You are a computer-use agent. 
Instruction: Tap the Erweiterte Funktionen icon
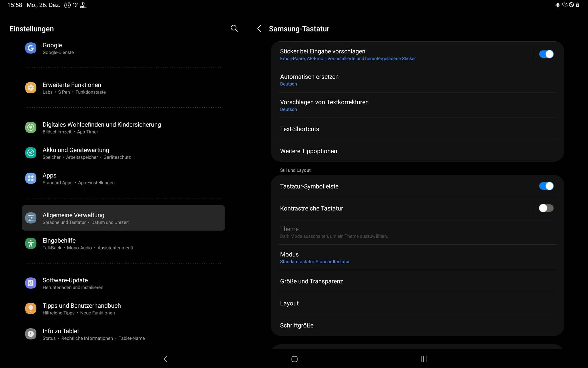pos(31,88)
